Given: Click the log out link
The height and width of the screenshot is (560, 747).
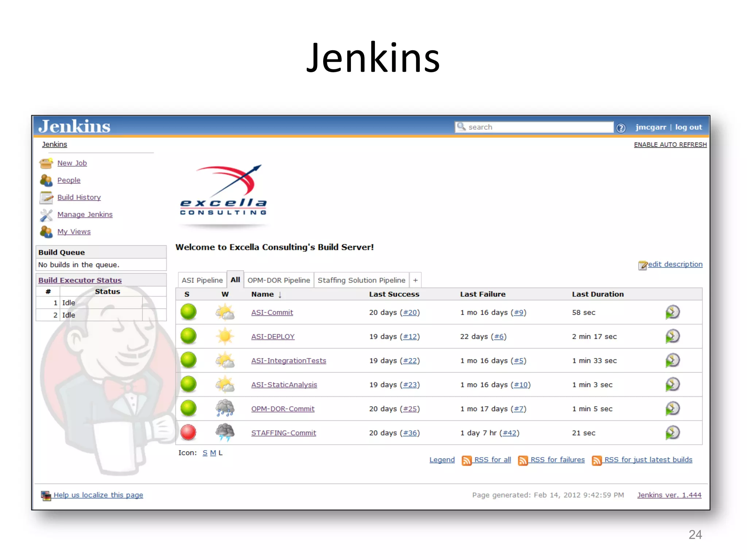Looking at the screenshot, I should 688,127.
